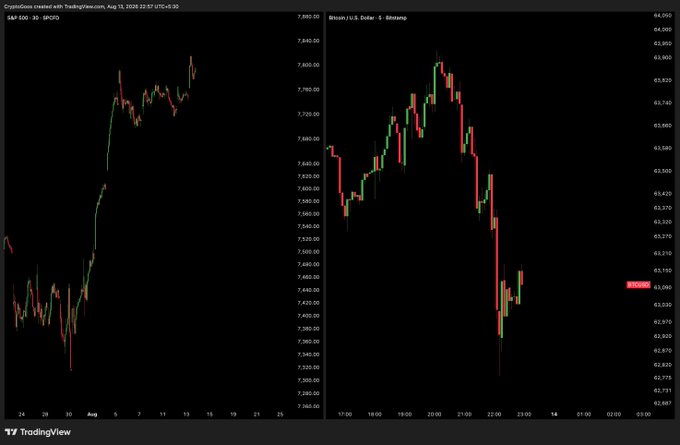Click the 23:00 time label
This screenshot has height=445, width=680.
tap(524, 414)
